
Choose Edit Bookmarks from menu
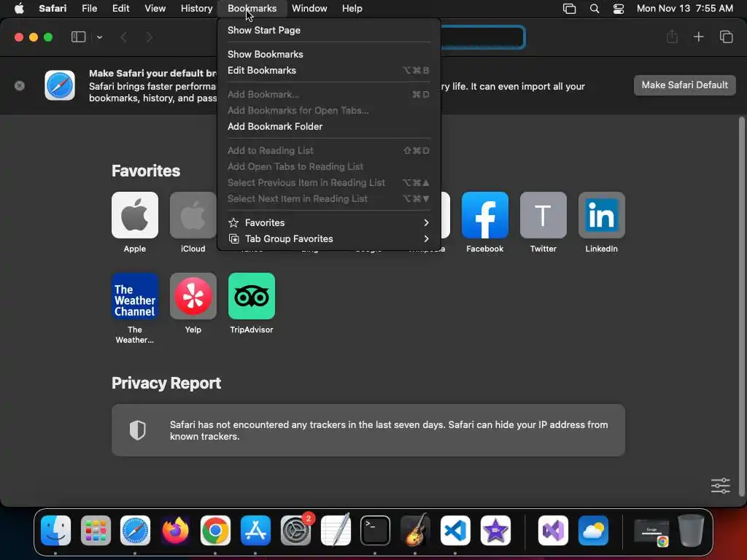pyautogui.click(x=329, y=71)
